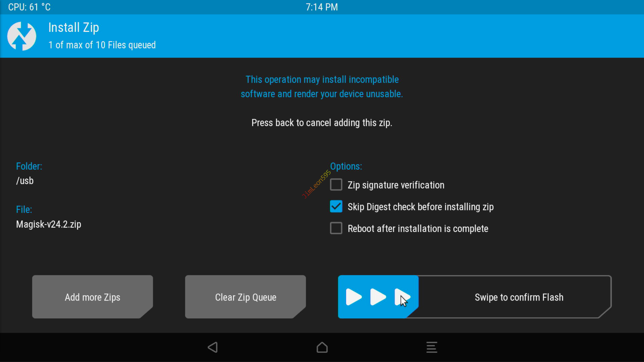
Task: Click Clear Zip Queue button
Action: [x=245, y=297]
